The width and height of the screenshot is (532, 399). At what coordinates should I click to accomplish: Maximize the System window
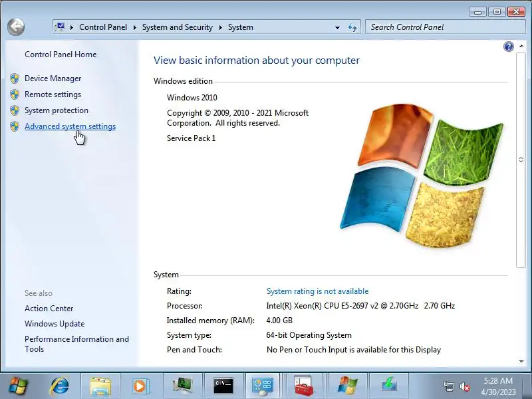497,12
